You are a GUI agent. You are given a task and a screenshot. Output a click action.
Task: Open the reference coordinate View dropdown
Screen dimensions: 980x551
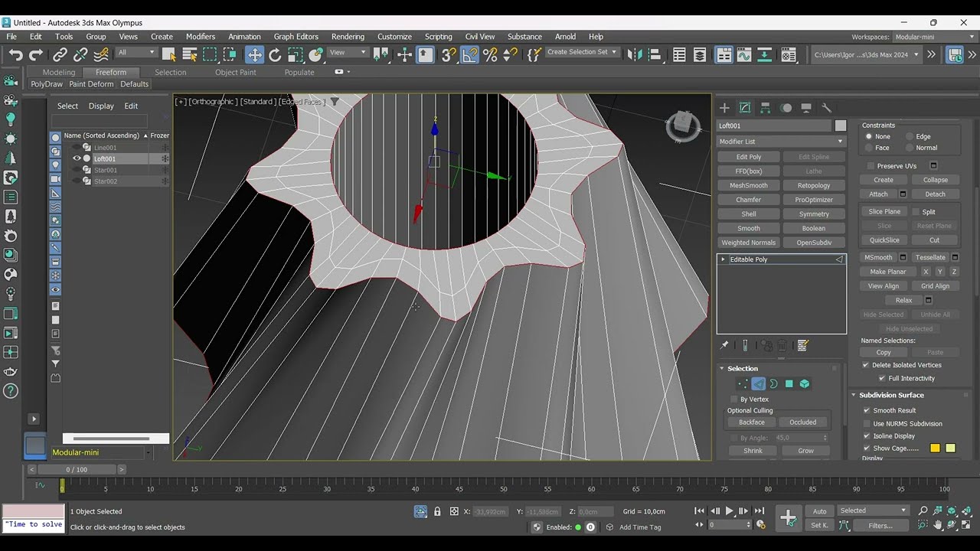[348, 53]
